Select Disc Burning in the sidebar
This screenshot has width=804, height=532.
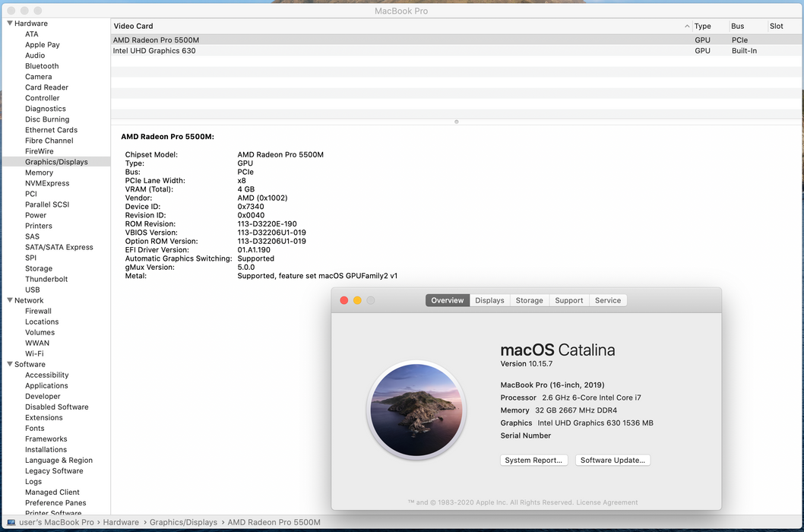coord(47,119)
